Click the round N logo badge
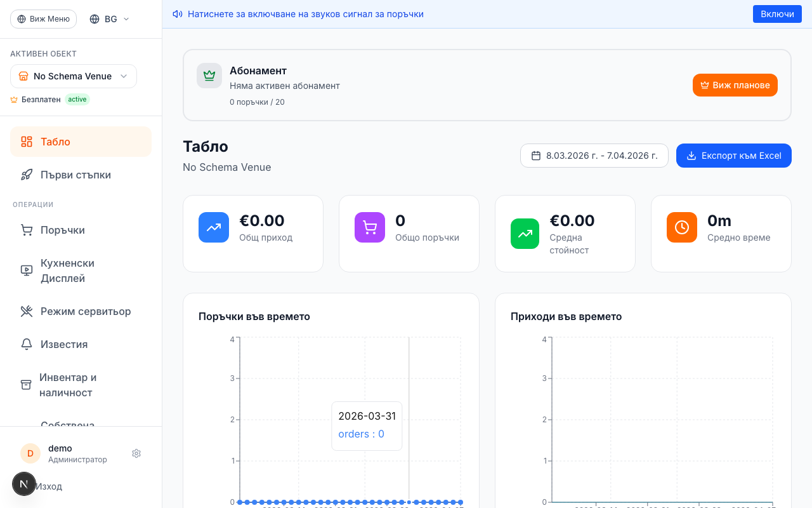Viewport: 812px width, 508px height. point(24,485)
